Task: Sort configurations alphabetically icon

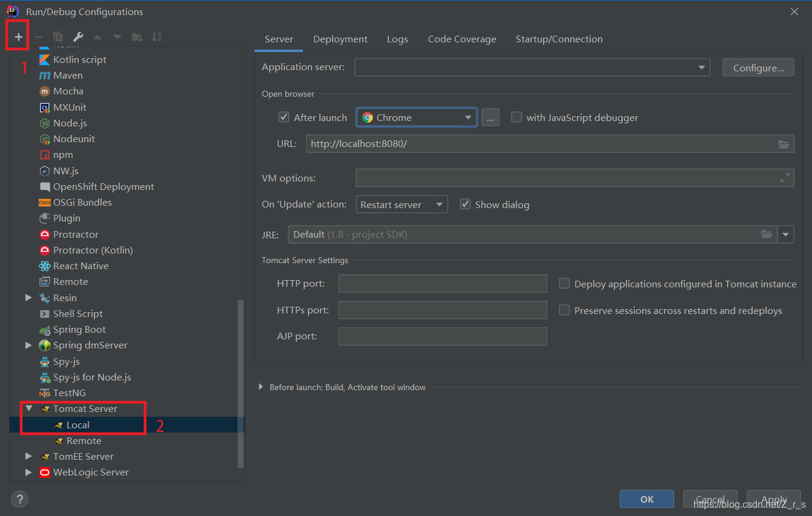Action: pyautogui.click(x=157, y=37)
